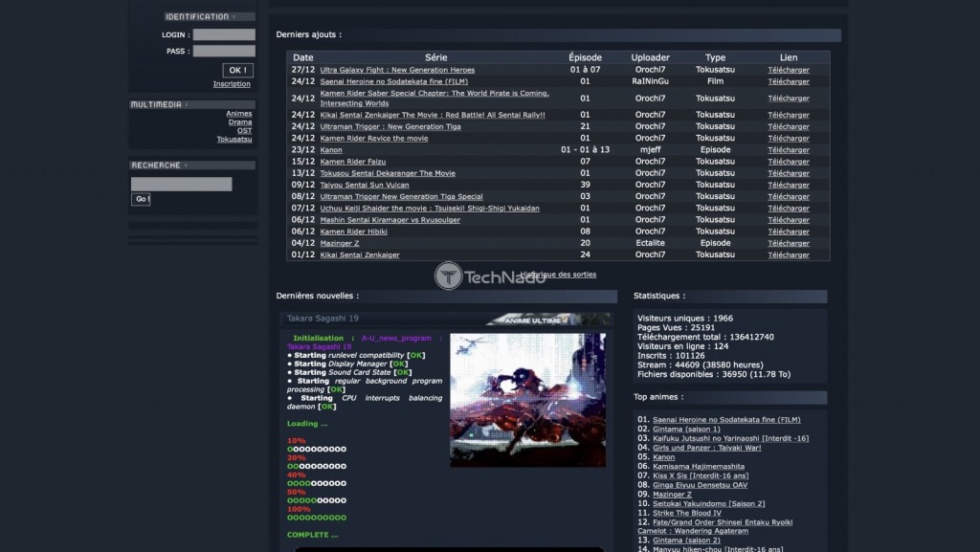Open Kaifuku Jutsushi no Yarinaoshi in Top animes
Screen dimensions: 980x552
point(730,438)
